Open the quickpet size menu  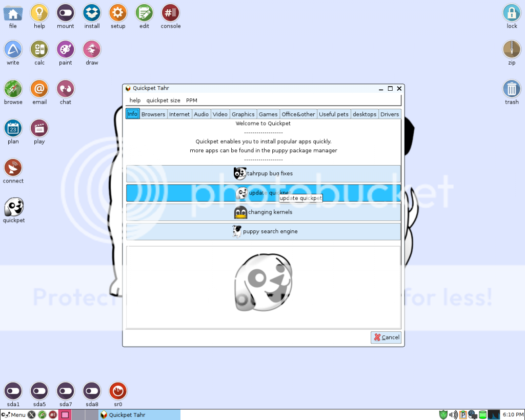point(163,100)
